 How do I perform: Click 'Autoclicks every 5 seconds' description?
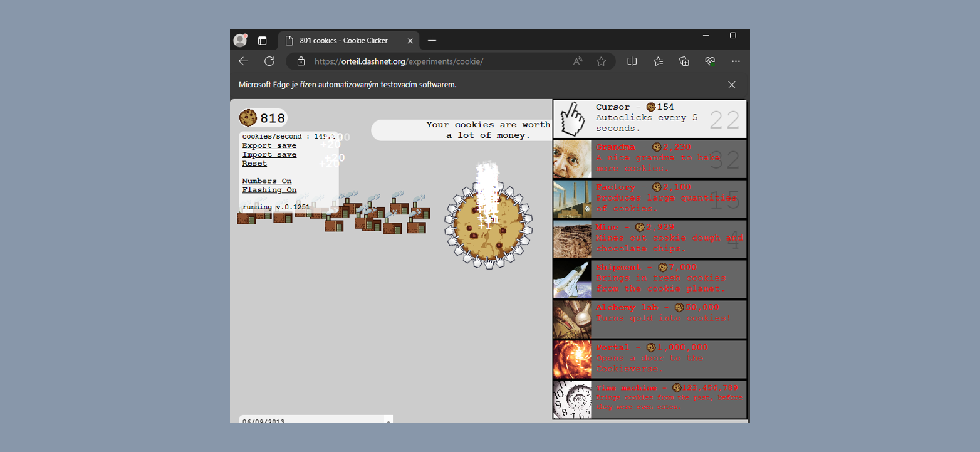647,123
